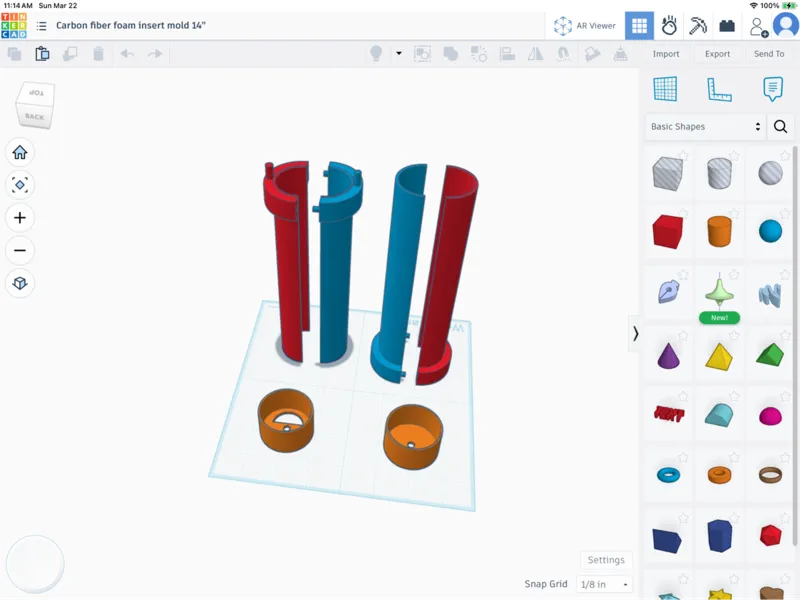Open Snap Grid 1/8 in dropdown
Viewport: 800px width, 600px height.
pos(605,584)
